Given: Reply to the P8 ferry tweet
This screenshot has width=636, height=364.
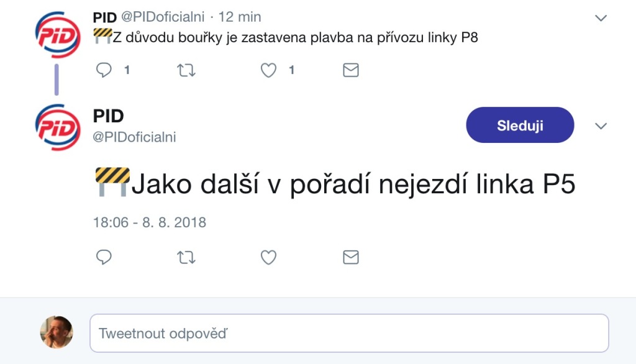Looking at the screenshot, I should (104, 70).
